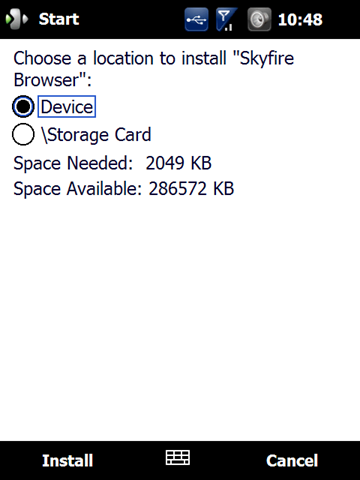Tap the USB connection status icon

196,19
